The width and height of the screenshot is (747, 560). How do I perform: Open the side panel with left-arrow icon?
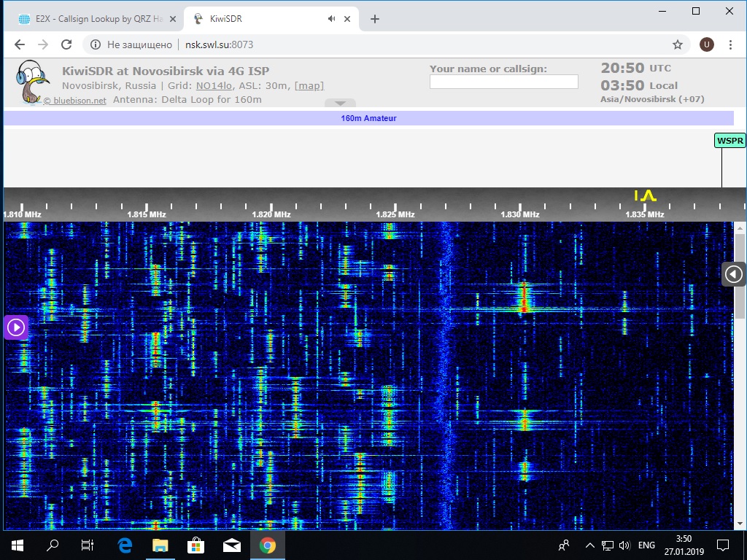(x=733, y=274)
